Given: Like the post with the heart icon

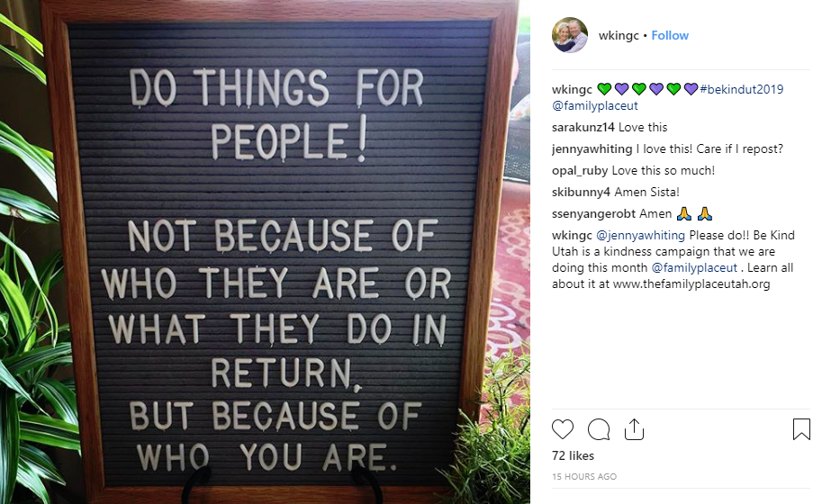Looking at the screenshot, I should pos(563,429).
